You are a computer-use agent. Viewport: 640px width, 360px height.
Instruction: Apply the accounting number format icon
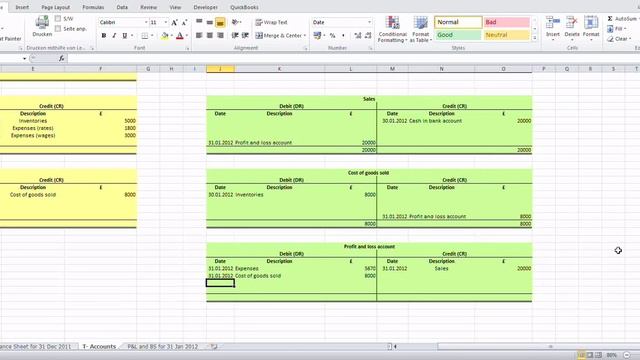[317, 36]
